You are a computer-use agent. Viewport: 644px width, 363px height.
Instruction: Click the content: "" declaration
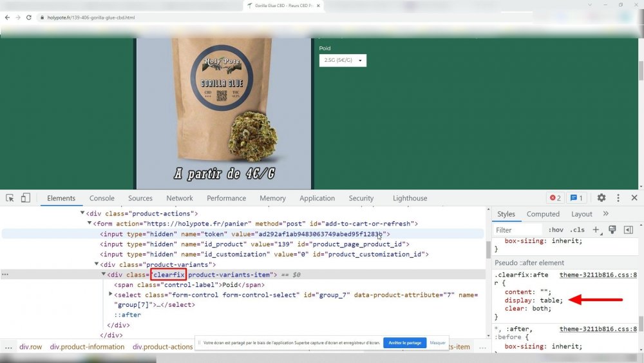[528, 292]
